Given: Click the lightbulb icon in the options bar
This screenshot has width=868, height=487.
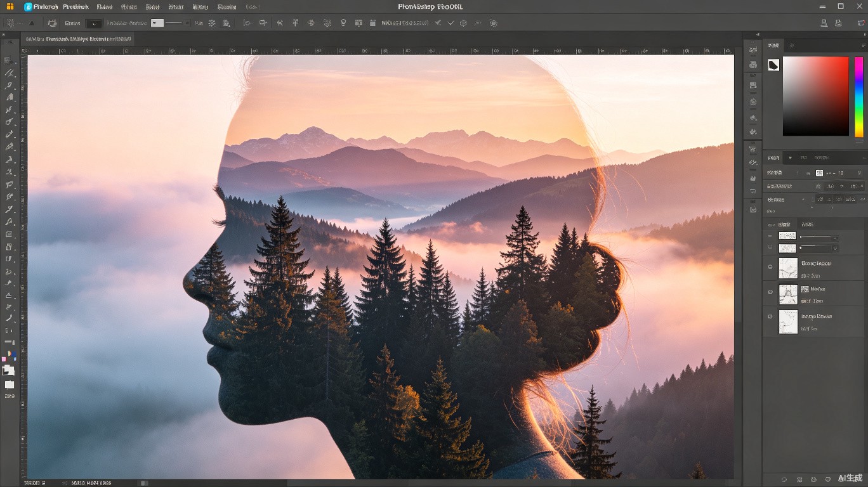Looking at the screenshot, I should pos(343,23).
